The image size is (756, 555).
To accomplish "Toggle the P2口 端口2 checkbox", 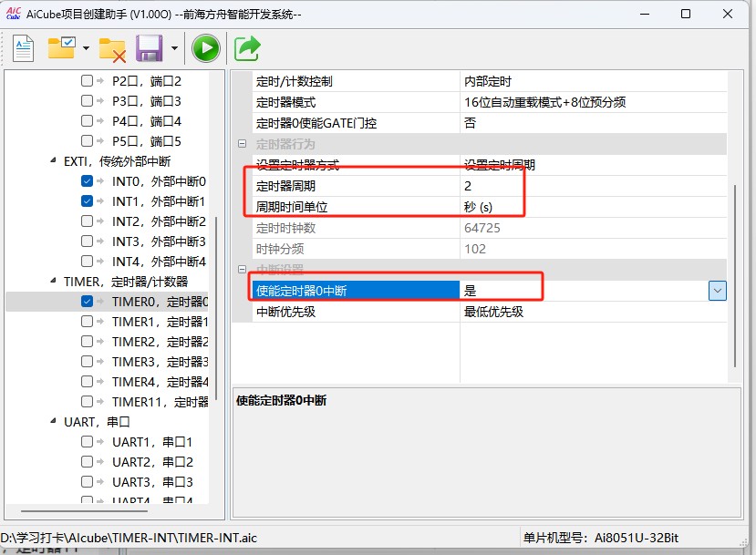I will [x=87, y=80].
